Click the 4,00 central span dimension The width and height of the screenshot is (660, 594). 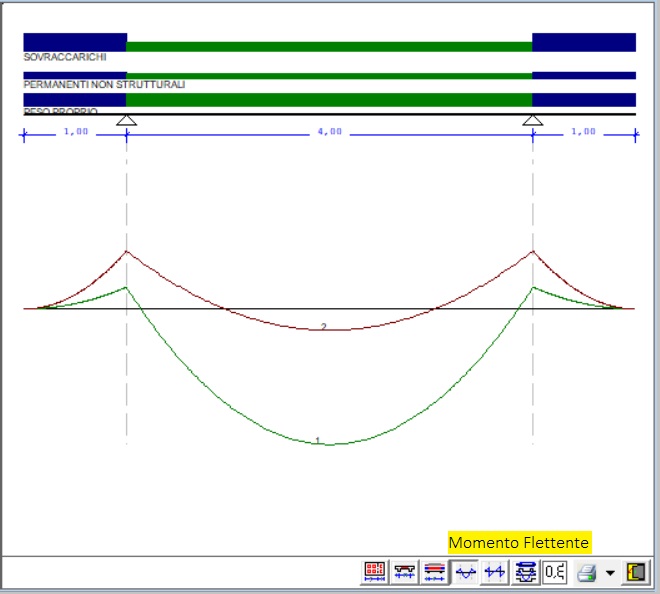(x=330, y=131)
